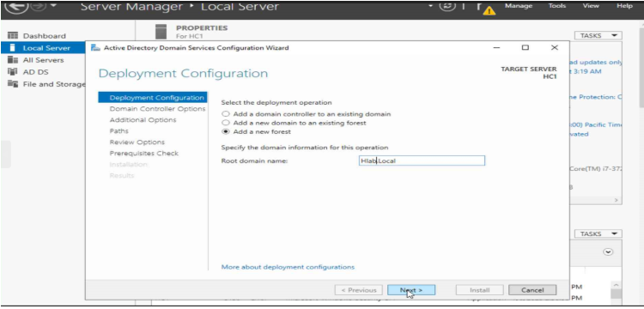Click the AD DS icon in the sidebar
The height and width of the screenshot is (309, 644).
click(14, 72)
